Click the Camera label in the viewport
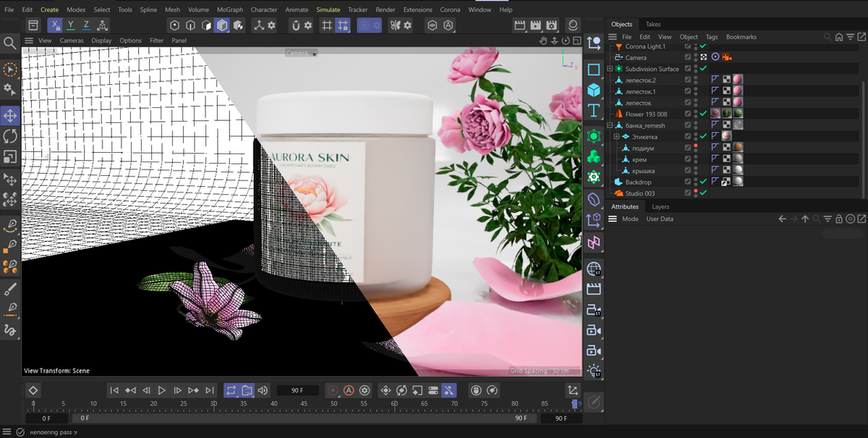 [298, 53]
